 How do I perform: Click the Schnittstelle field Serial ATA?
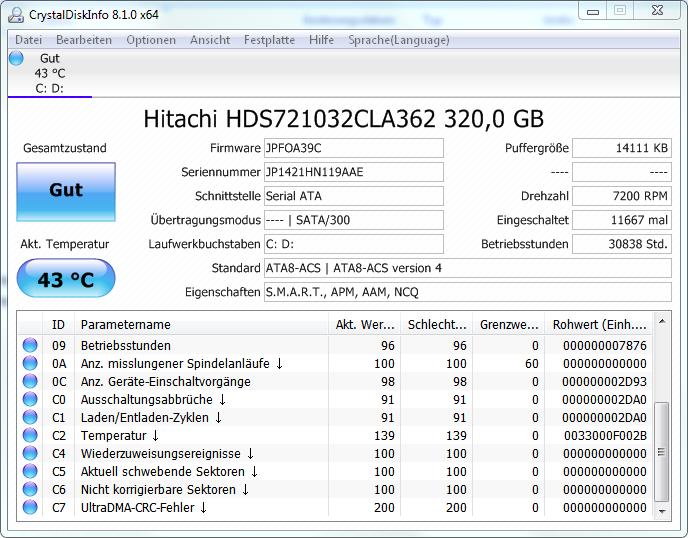(354, 196)
